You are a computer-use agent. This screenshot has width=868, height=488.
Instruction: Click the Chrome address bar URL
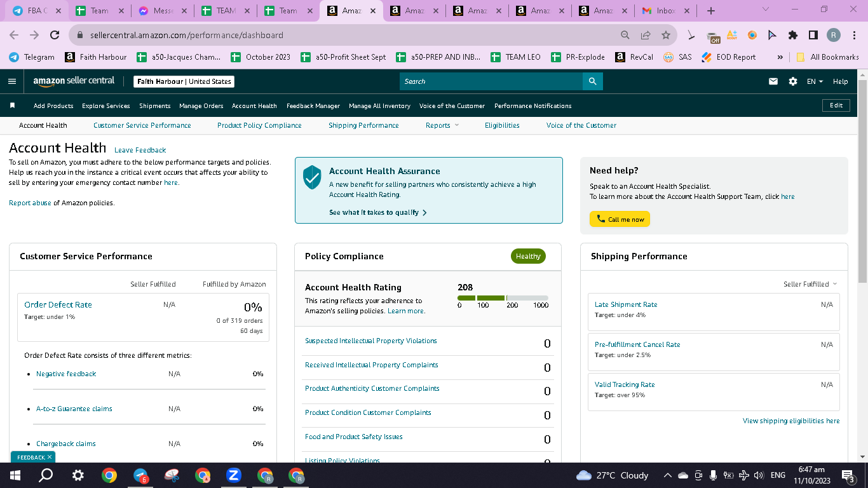coord(187,36)
